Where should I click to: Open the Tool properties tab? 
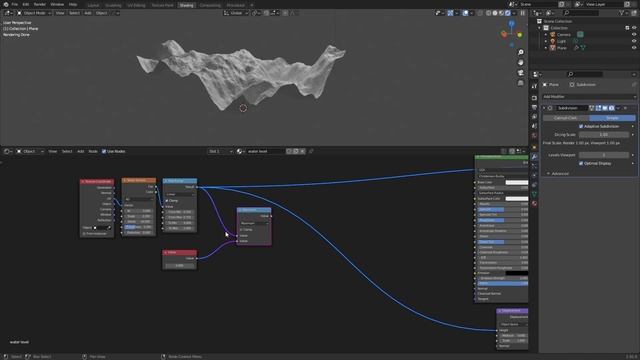pyautogui.click(x=534, y=86)
